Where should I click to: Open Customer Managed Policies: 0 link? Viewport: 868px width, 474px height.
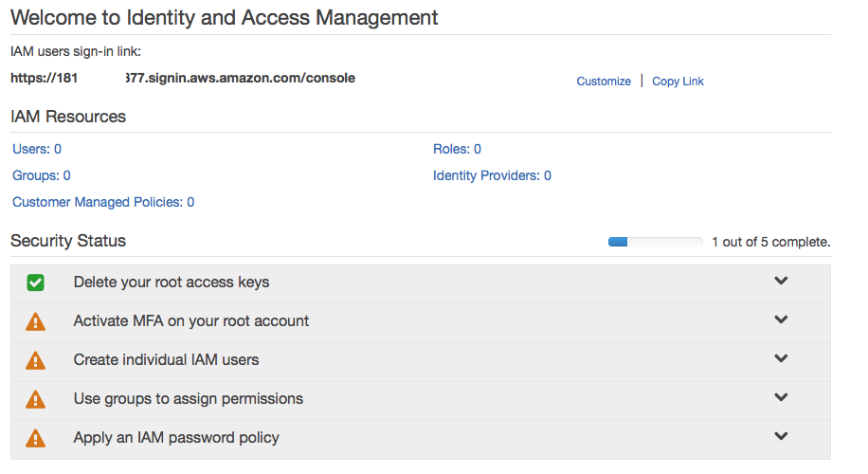point(103,202)
